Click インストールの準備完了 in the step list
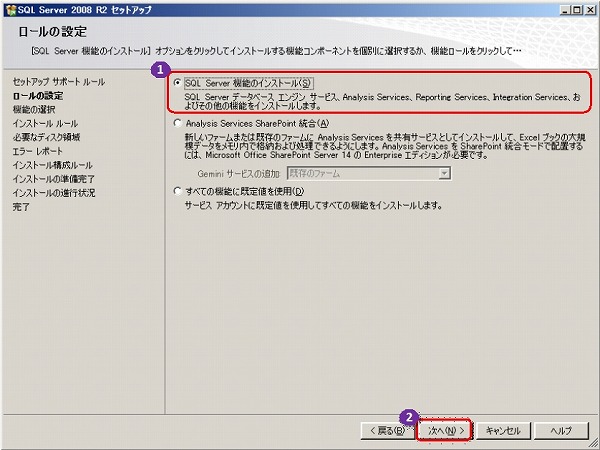Image resolution: width=600 pixels, height=450 pixels. click(x=54, y=179)
